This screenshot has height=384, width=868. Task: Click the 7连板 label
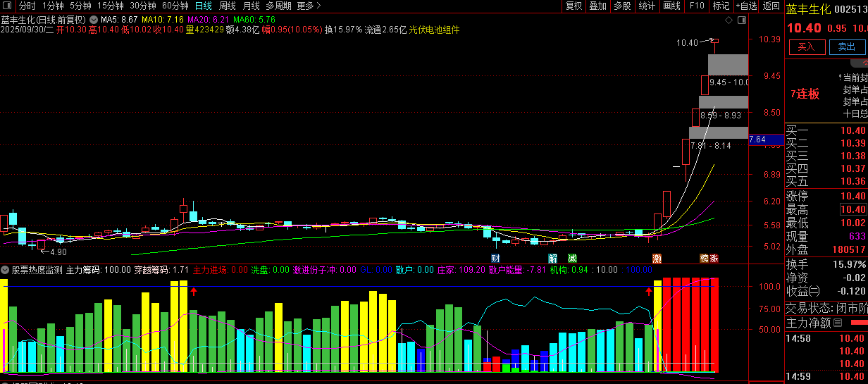point(805,94)
